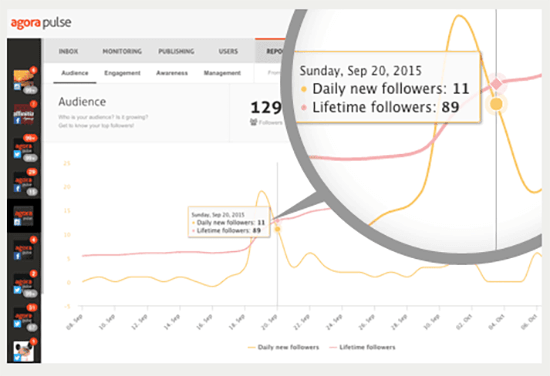Click the '24. Sep' axis label
Image resolution: width=550 pixels, height=376 pixels.
tap(334, 322)
